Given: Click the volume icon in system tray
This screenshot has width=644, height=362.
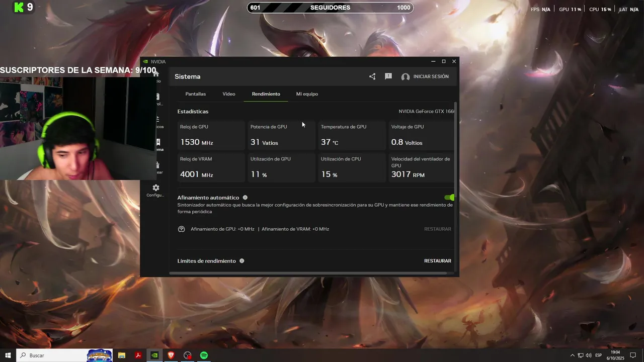Looking at the screenshot, I should tap(588, 355).
